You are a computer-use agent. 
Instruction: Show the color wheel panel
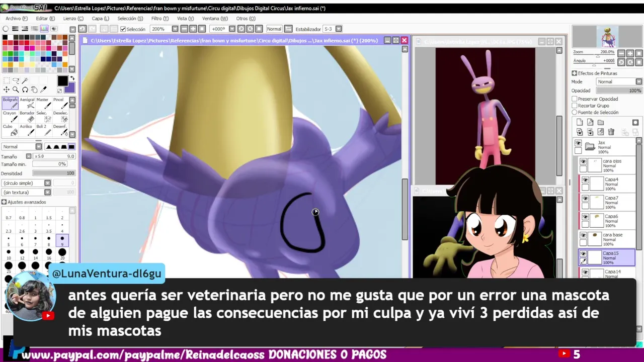[6, 29]
